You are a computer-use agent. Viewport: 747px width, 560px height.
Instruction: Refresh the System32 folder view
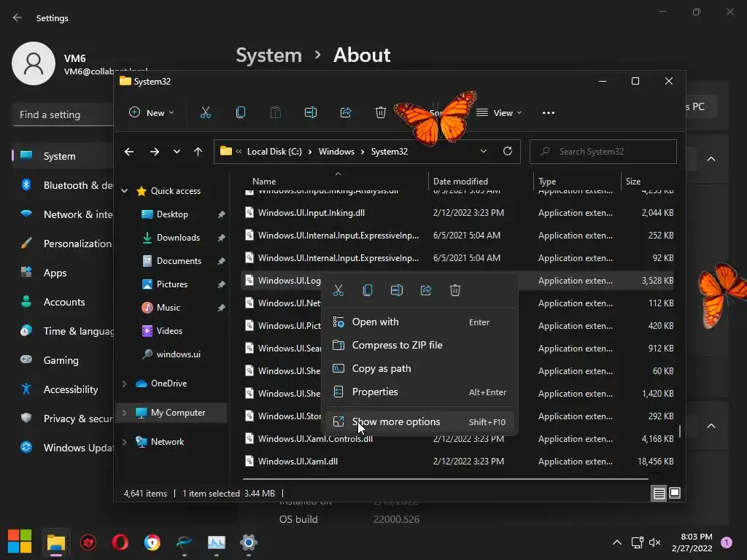point(508,151)
